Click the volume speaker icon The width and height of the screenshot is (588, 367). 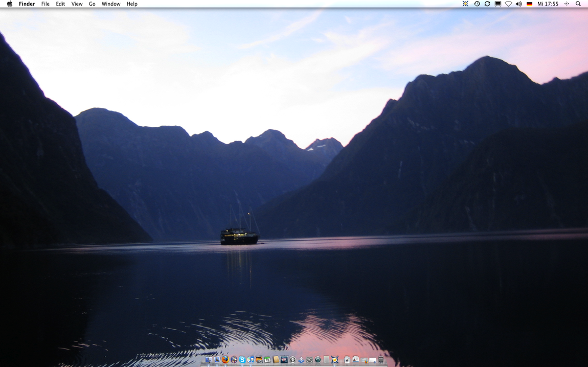pos(518,4)
